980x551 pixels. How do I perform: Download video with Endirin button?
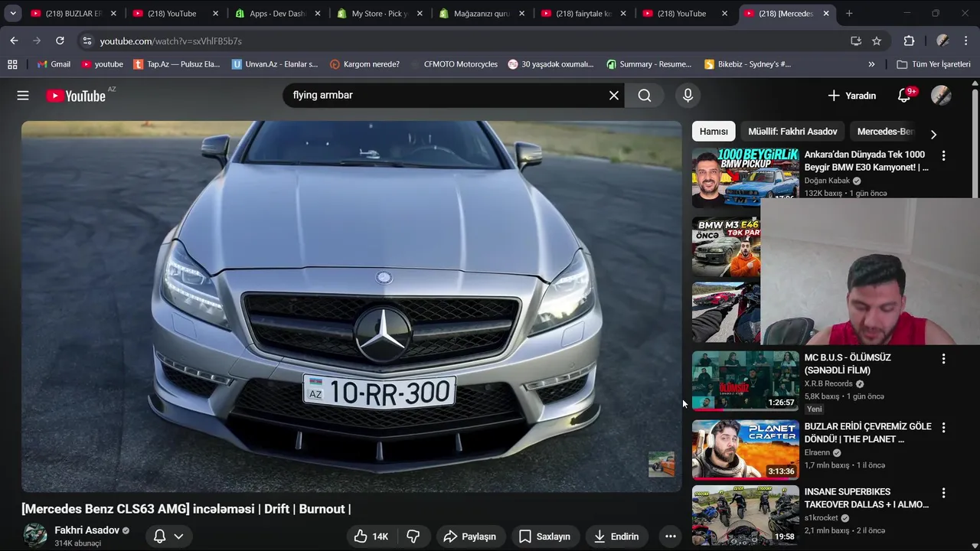616,536
